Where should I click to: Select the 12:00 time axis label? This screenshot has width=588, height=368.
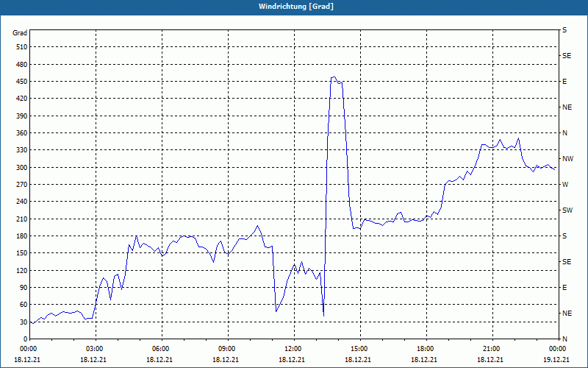(292, 349)
